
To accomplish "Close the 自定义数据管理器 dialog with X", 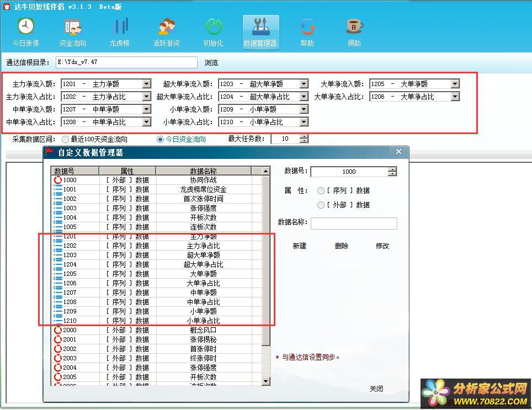I will coord(398,152).
